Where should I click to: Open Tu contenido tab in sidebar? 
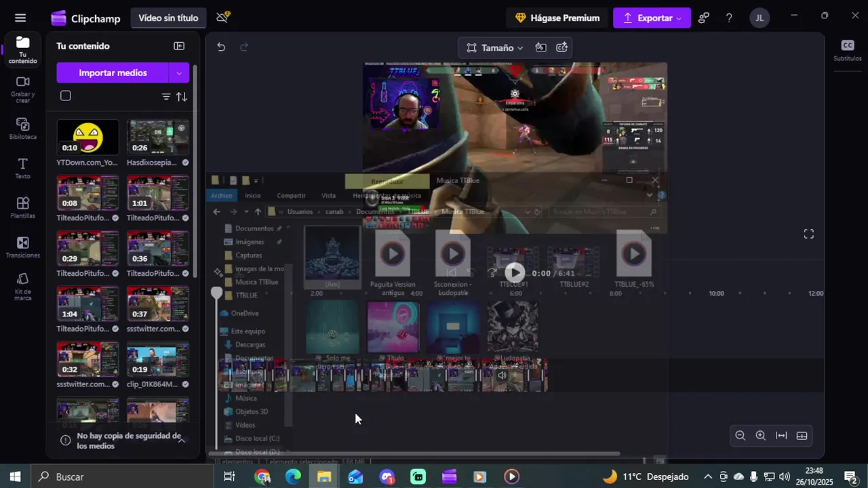click(x=23, y=49)
